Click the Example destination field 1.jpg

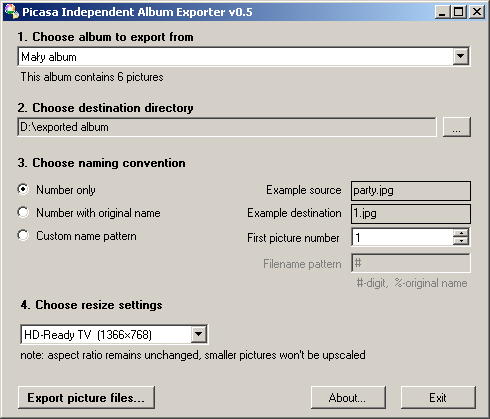(411, 214)
